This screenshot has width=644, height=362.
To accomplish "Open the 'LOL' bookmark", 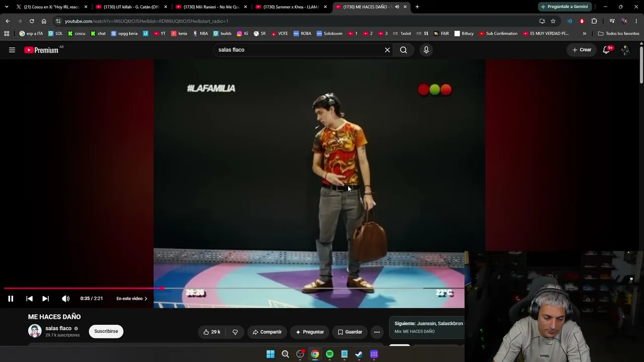I will pyautogui.click(x=55, y=34).
